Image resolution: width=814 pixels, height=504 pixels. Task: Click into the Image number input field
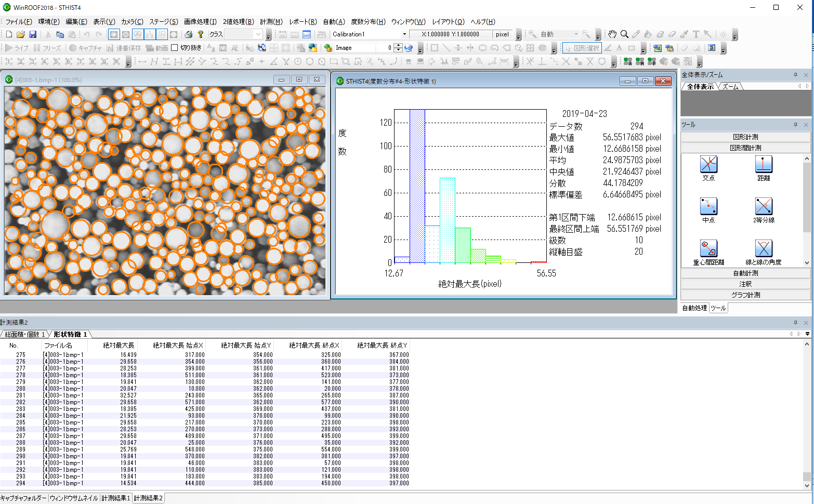tap(384, 48)
